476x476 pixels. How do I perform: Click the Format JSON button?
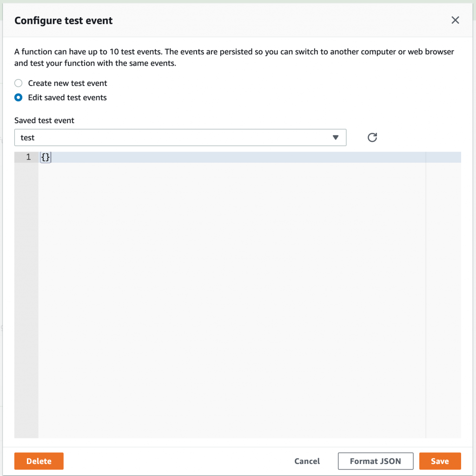point(376,461)
